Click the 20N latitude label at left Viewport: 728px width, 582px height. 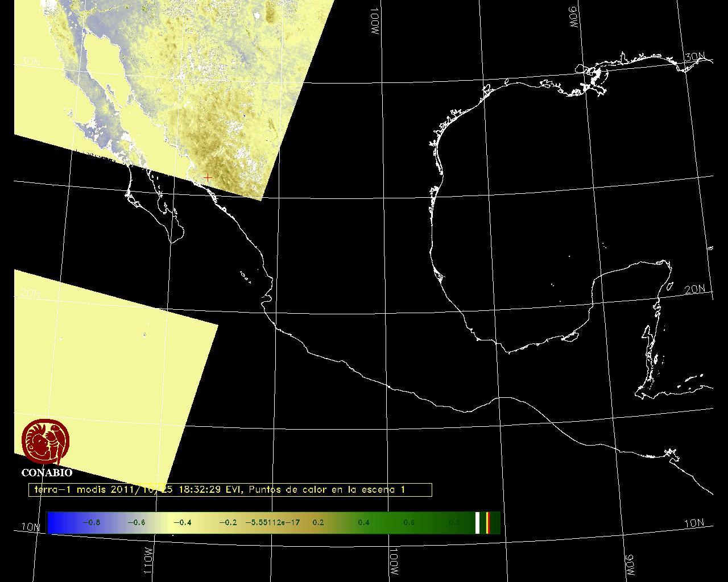(30, 294)
